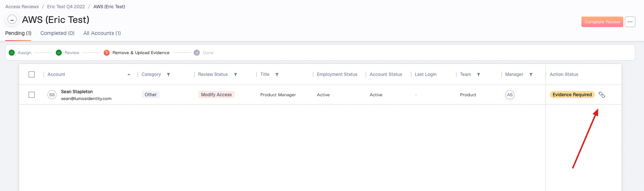This screenshot has height=191, width=644.
Task: Open the Manager column filter
Action: tap(531, 74)
